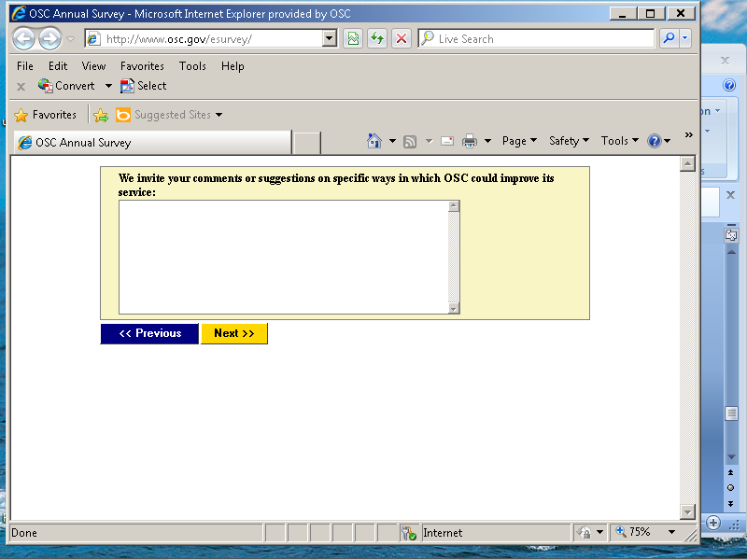747x560 pixels.
Task: Open the File menu
Action: pyautogui.click(x=25, y=66)
